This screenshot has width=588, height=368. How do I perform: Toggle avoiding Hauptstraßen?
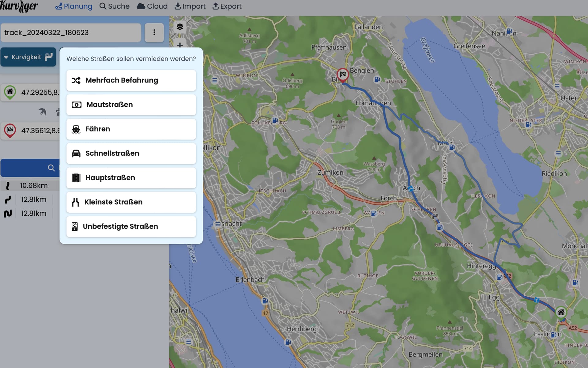click(131, 178)
